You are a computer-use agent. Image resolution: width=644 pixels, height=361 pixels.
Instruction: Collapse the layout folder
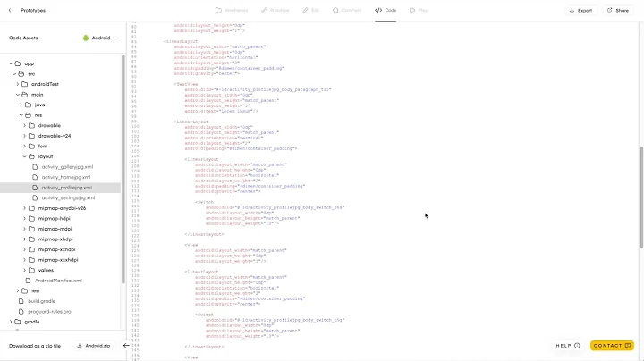tap(25, 156)
